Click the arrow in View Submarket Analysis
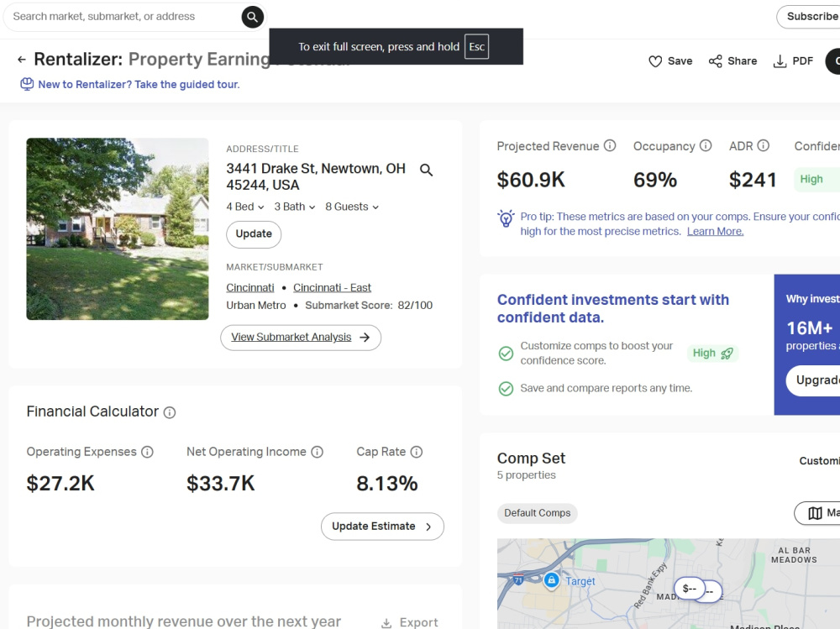This screenshot has height=629, width=840. click(365, 338)
